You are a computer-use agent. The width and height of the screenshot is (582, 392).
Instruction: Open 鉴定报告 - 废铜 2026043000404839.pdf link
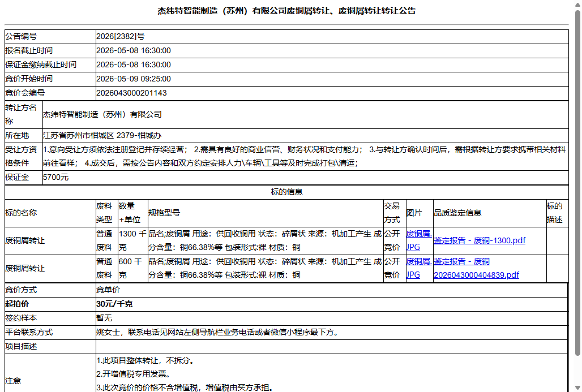476,268
